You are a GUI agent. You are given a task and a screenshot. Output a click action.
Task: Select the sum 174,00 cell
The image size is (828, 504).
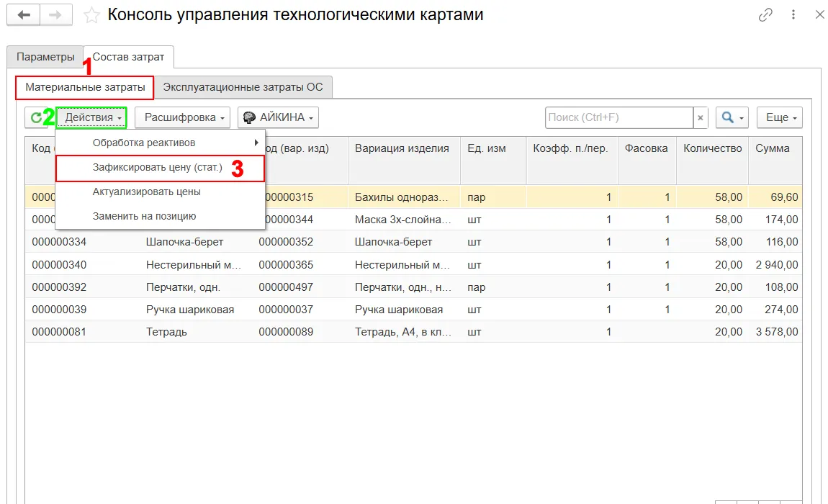[x=775, y=220]
